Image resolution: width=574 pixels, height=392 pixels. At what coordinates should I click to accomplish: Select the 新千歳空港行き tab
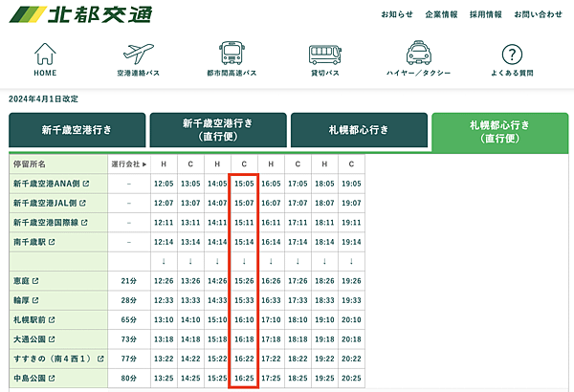[77, 130]
